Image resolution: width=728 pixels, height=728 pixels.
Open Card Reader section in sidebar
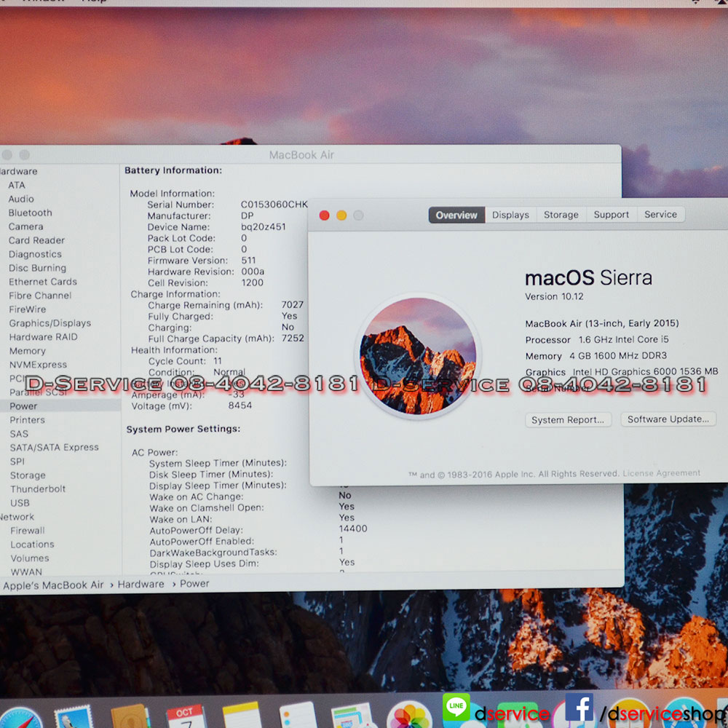click(x=36, y=240)
